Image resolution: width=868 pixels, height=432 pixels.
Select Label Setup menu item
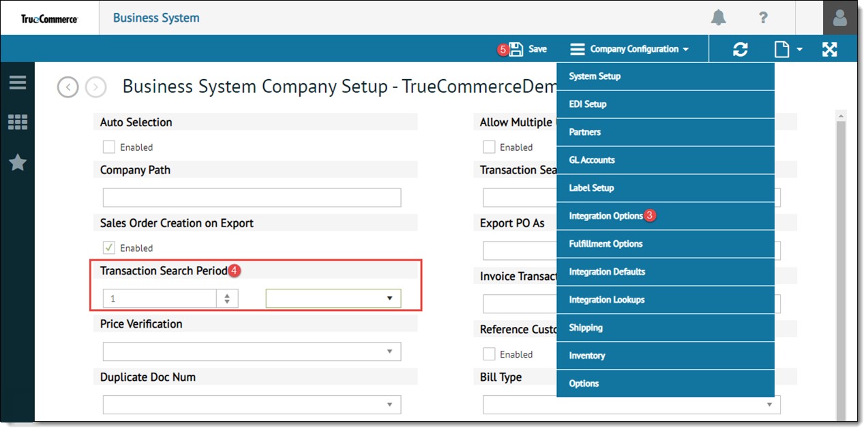click(x=665, y=188)
